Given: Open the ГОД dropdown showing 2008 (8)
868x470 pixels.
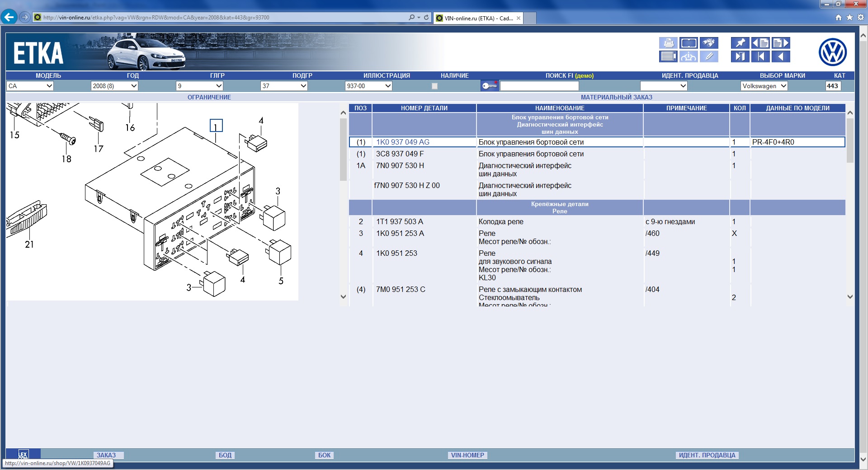Looking at the screenshot, I should [x=114, y=86].
